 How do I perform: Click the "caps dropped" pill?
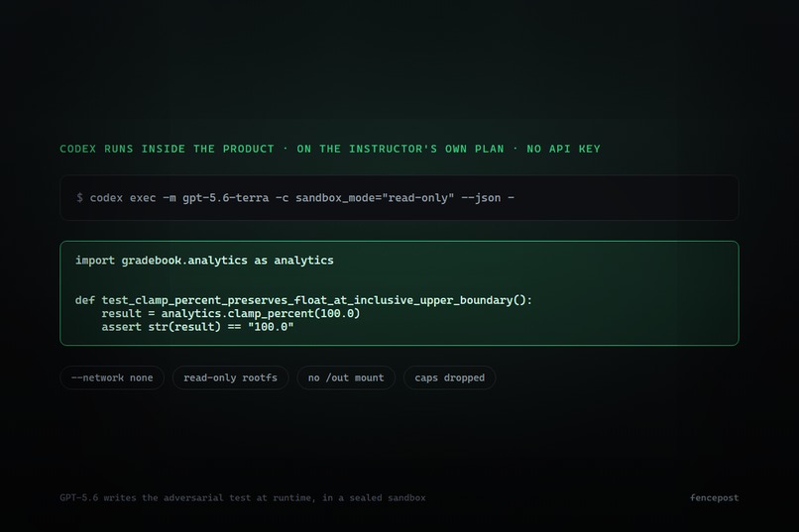[449, 377]
